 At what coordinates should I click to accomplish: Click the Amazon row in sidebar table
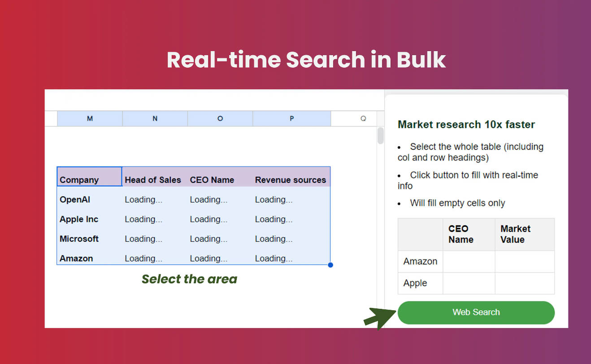420,261
